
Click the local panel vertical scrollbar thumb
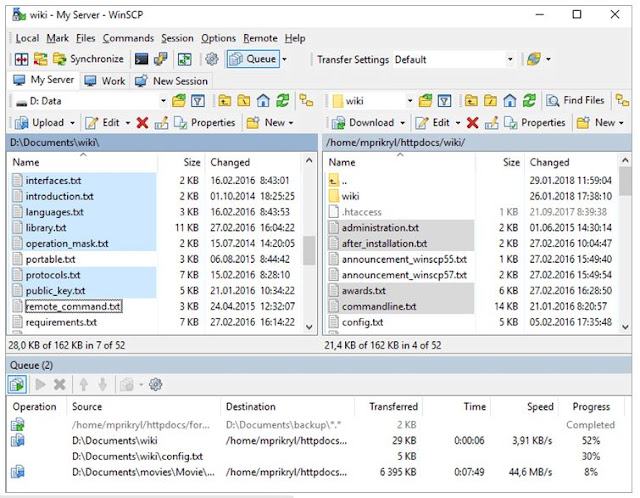(309, 250)
